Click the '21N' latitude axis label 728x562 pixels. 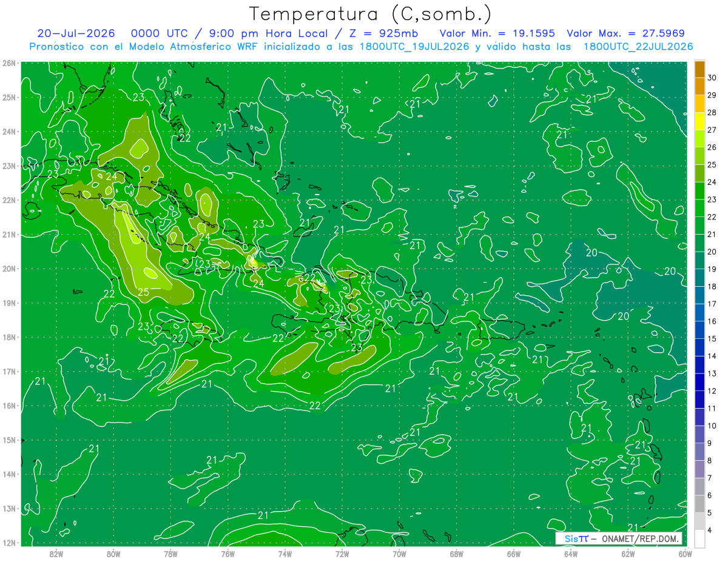[x=9, y=235]
